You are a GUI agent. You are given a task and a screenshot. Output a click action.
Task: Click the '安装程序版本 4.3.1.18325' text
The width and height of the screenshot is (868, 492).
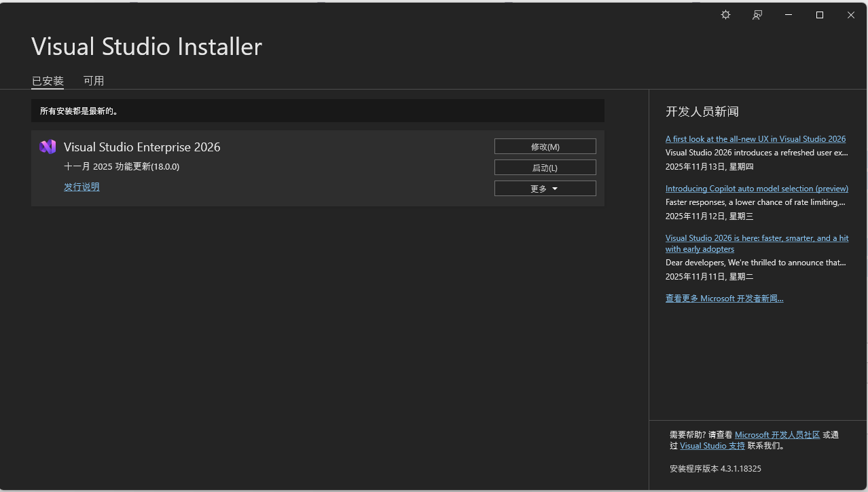[x=715, y=469]
